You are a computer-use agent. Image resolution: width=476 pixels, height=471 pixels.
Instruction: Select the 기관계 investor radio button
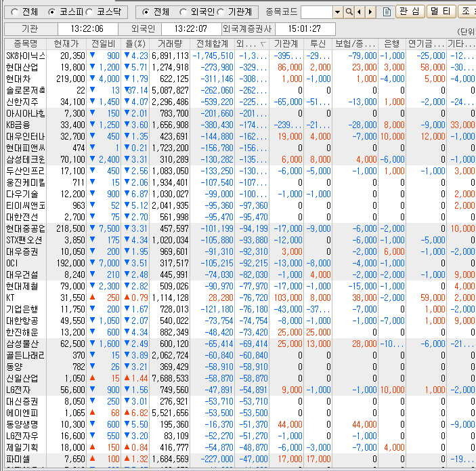pyautogui.click(x=220, y=12)
